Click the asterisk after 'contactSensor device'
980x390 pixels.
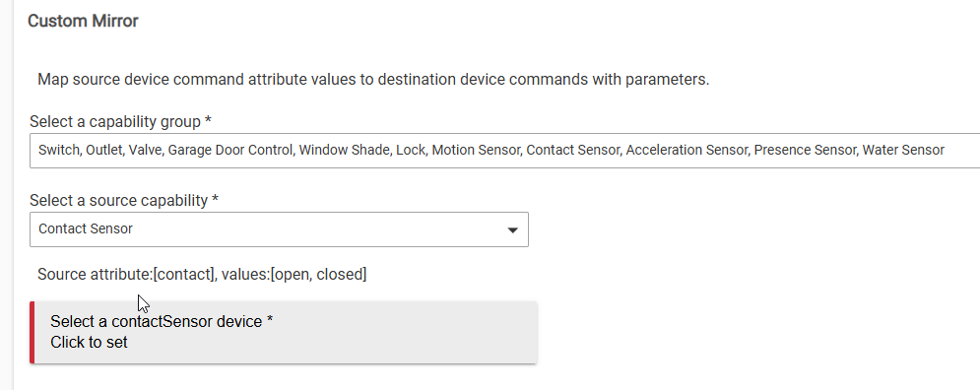[269, 320]
